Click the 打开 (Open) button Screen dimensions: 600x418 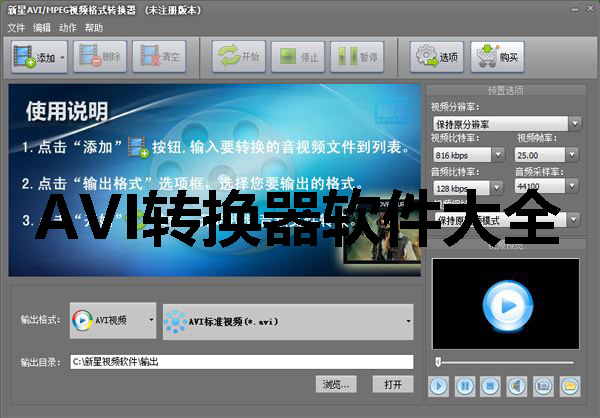pos(393,384)
